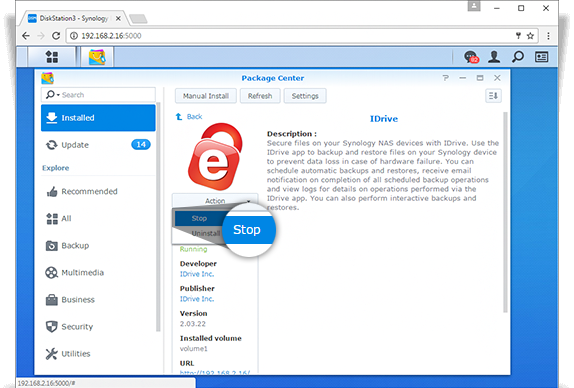
Task: Focus the Package Center Search field
Action: [98, 95]
